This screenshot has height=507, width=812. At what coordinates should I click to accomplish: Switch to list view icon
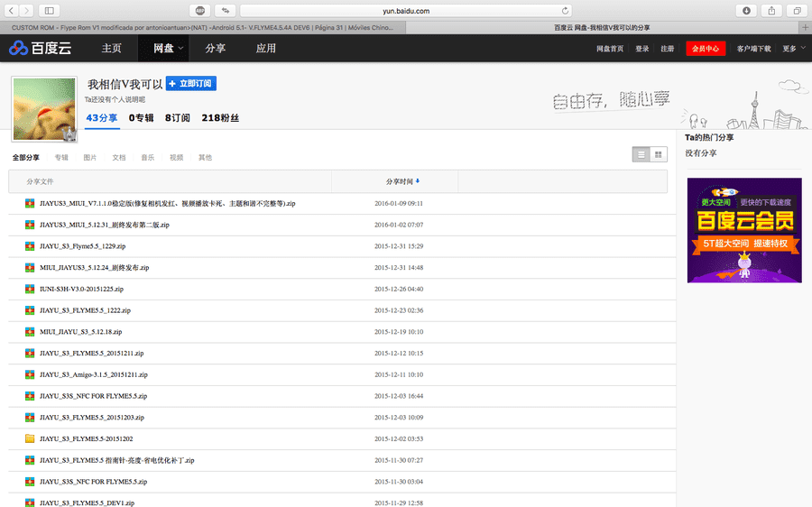coord(641,154)
